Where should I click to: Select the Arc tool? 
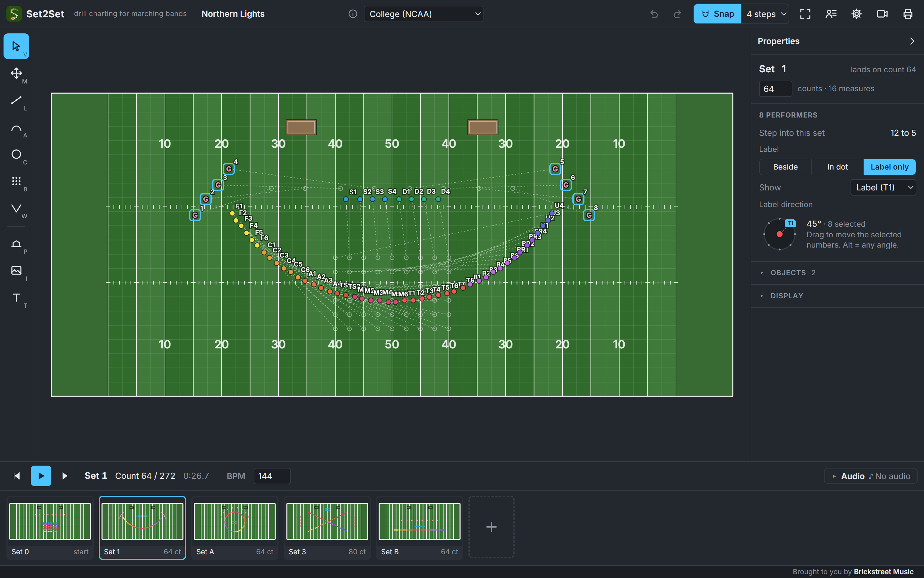16,127
